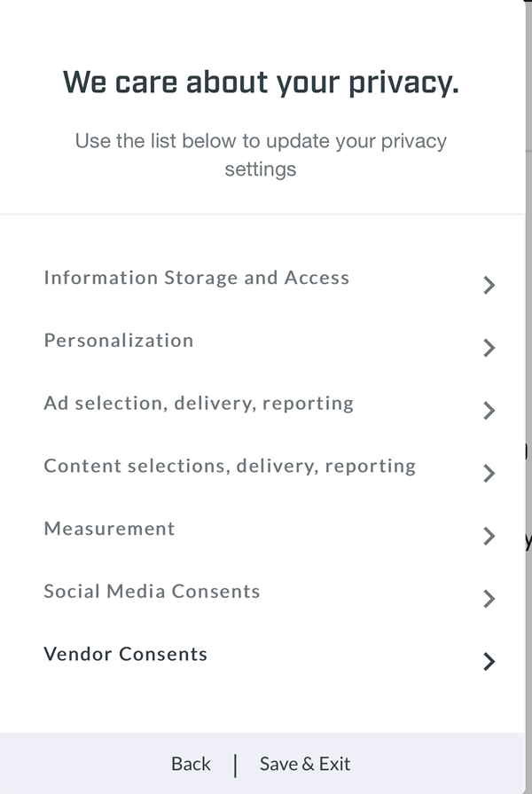
Task: Expand Ad selection, delivery, reporting item
Action: (199, 404)
